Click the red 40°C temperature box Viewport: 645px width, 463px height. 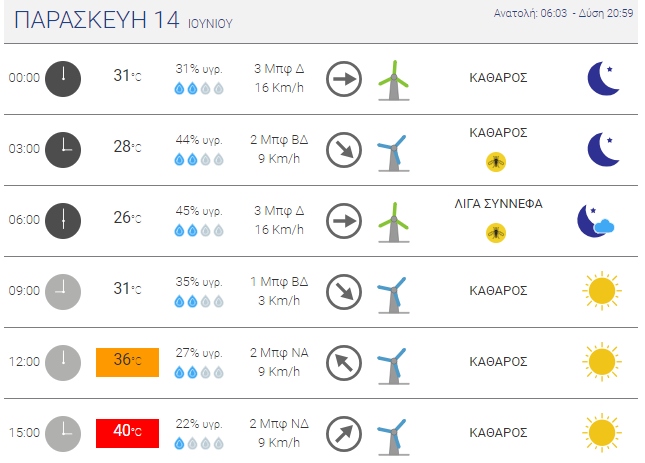click(x=127, y=433)
